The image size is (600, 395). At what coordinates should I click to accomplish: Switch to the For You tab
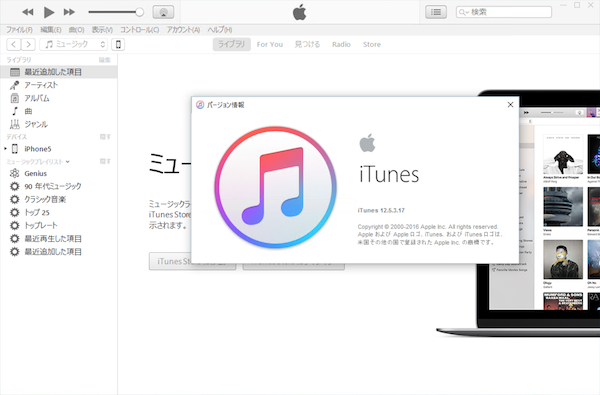pos(270,44)
